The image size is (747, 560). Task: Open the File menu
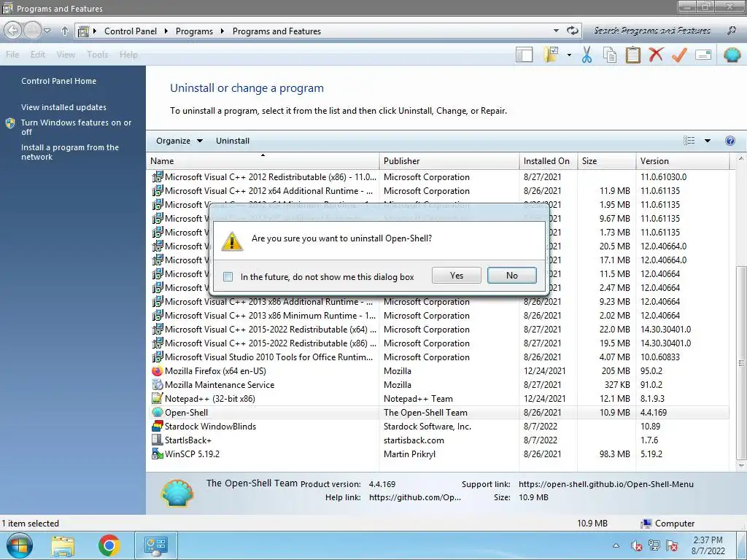(x=12, y=55)
